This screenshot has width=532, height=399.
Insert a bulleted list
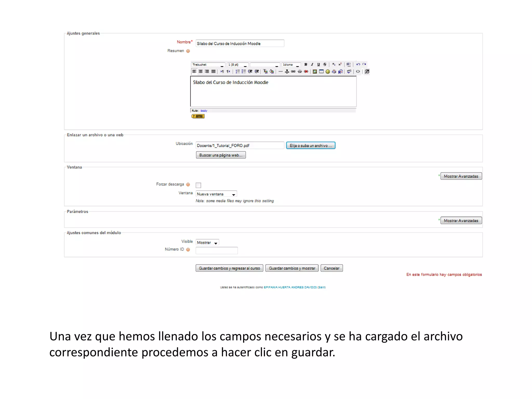point(244,71)
